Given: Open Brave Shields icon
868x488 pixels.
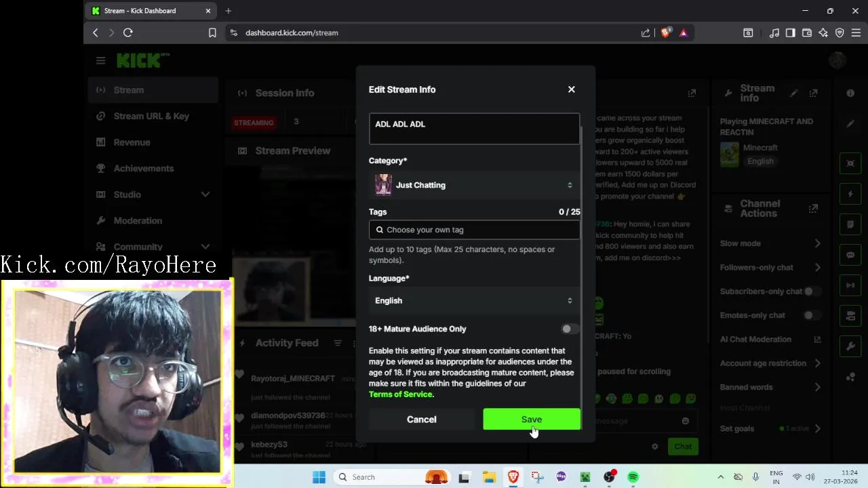Looking at the screenshot, I should 665,32.
